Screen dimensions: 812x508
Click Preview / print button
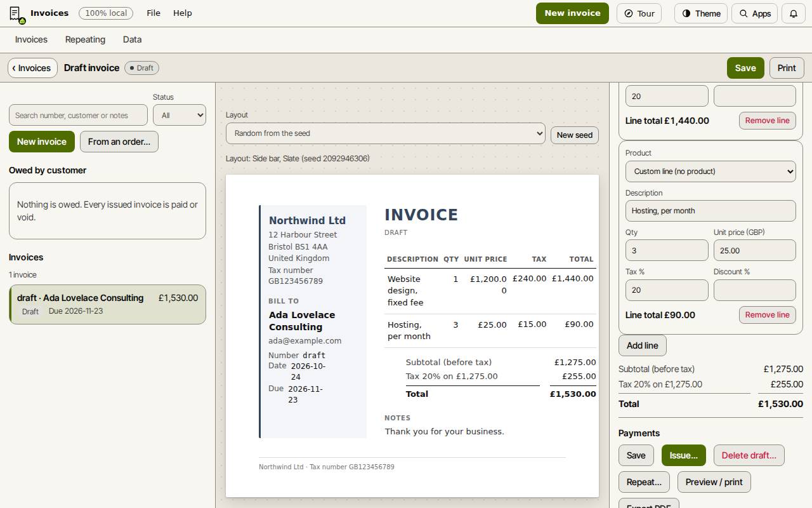[x=714, y=482]
